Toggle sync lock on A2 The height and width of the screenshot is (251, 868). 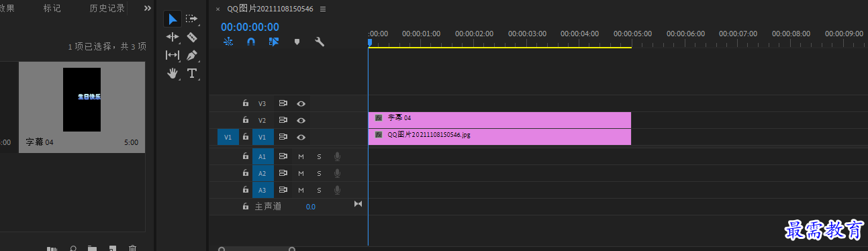pyautogui.click(x=283, y=173)
